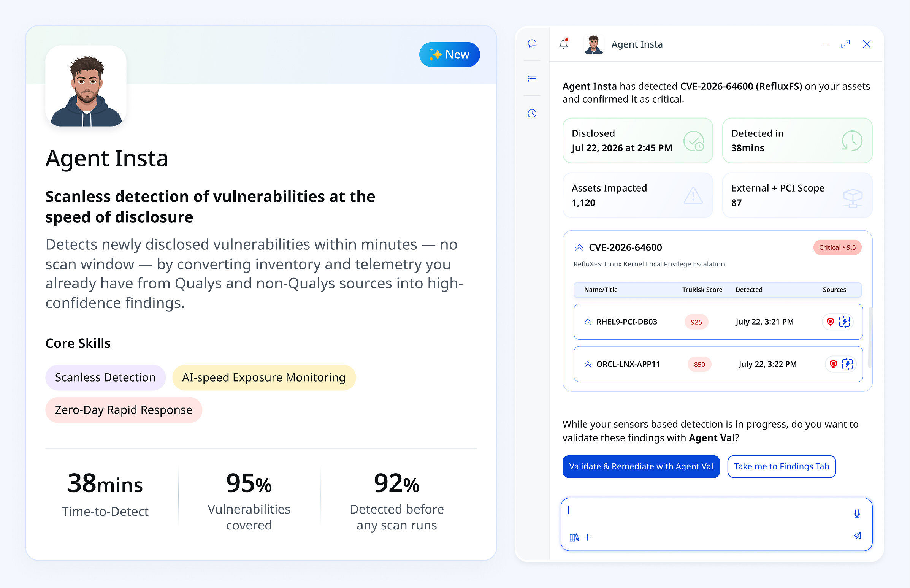
Task: Collapse the CVE-2026-64600 card
Action: pos(579,247)
